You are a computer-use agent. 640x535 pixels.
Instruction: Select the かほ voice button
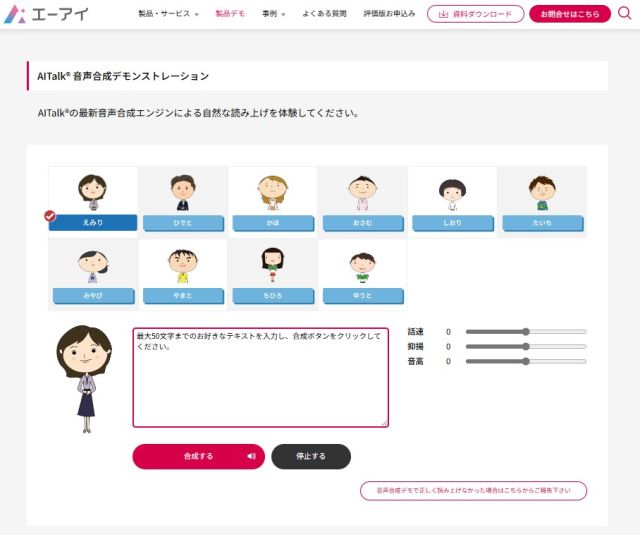[273, 223]
